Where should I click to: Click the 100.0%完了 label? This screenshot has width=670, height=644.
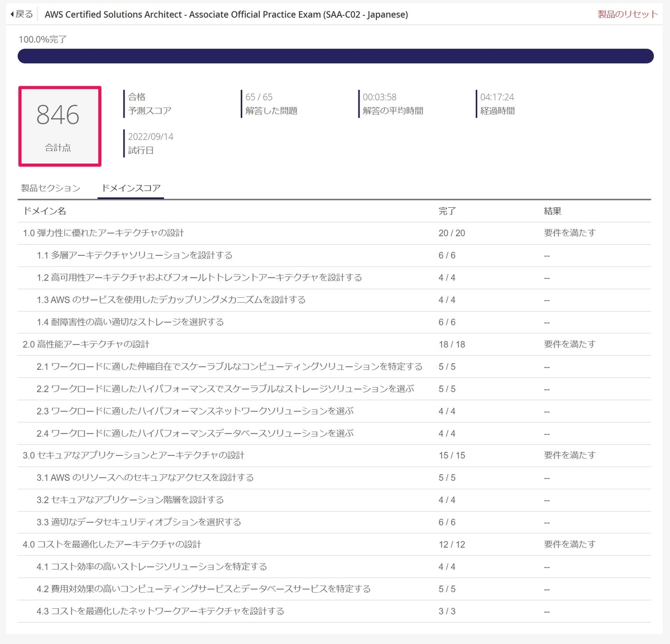click(43, 40)
